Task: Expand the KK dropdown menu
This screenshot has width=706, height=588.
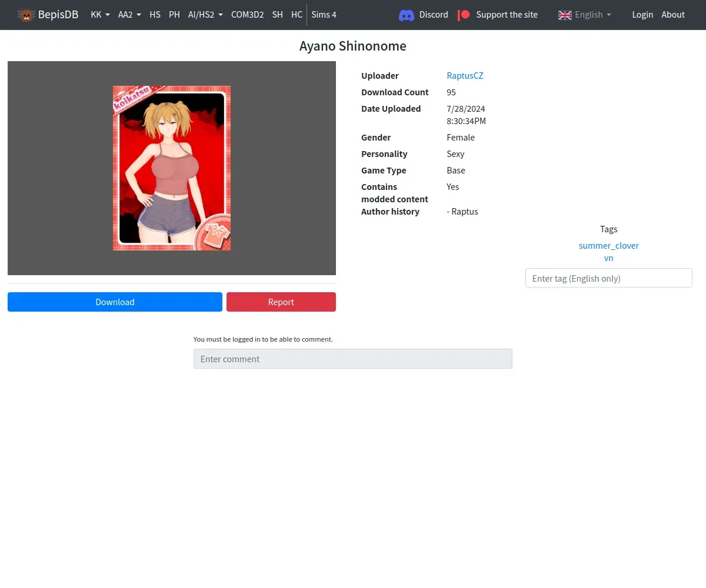Action: pos(100,15)
